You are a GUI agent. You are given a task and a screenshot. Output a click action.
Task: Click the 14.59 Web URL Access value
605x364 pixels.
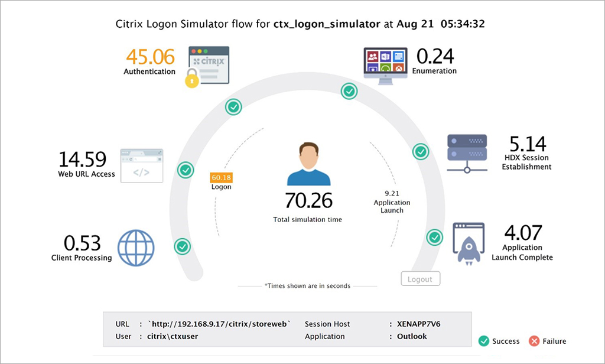click(x=82, y=159)
